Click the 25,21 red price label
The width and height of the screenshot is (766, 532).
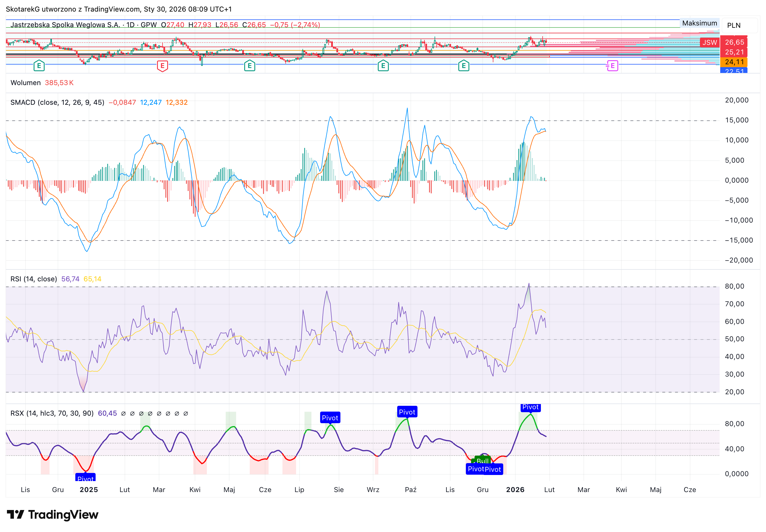734,52
